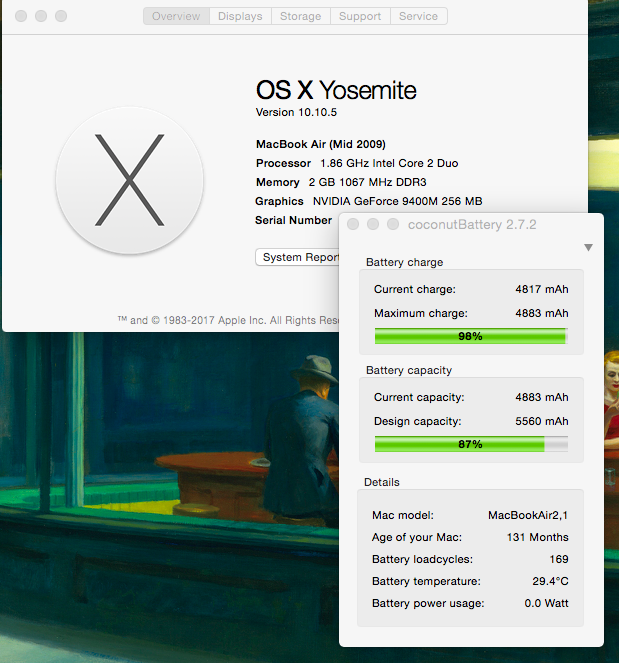619x663 pixels.
Task: Click the OS X Yosemite X logo
Action: pos(129,181)
